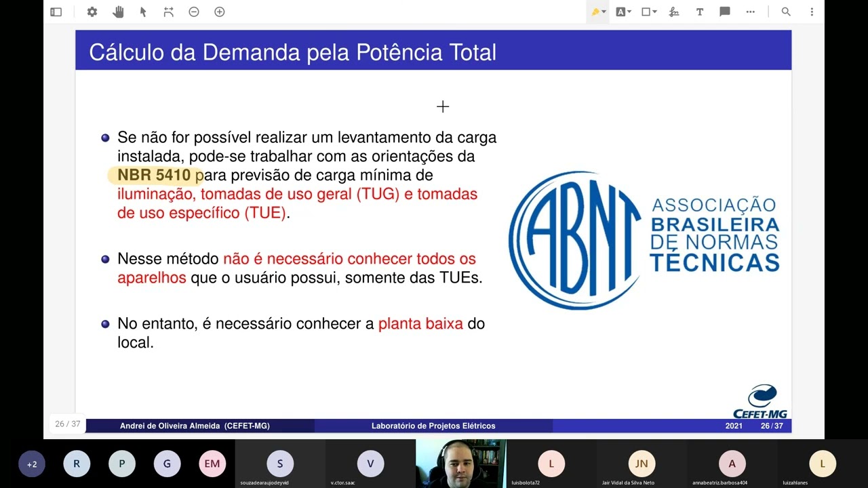Screen dimensions: 868x488
Task: Select participant avatar G
Action: (167, 464)
